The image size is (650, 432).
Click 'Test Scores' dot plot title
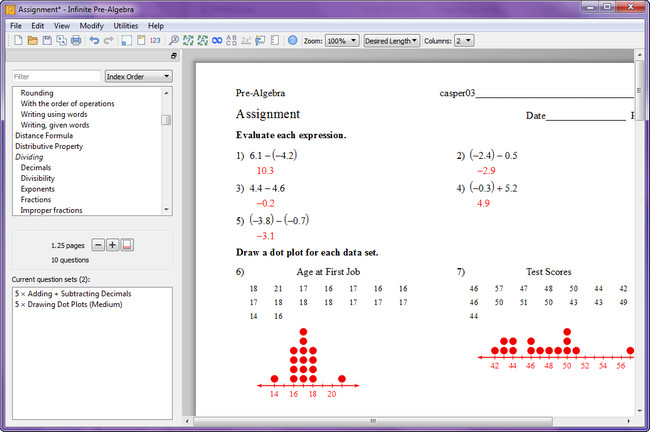point(548,272)
